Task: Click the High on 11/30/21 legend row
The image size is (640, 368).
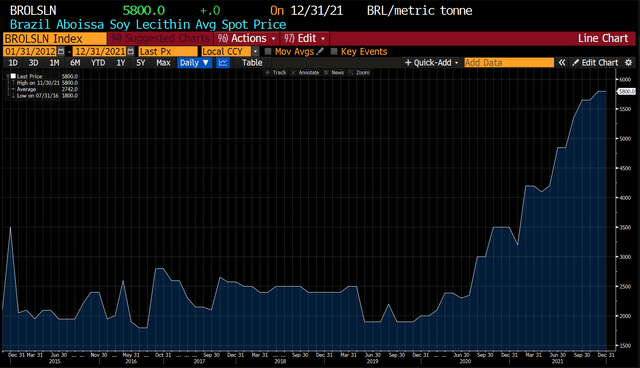Action: [44, 83]
